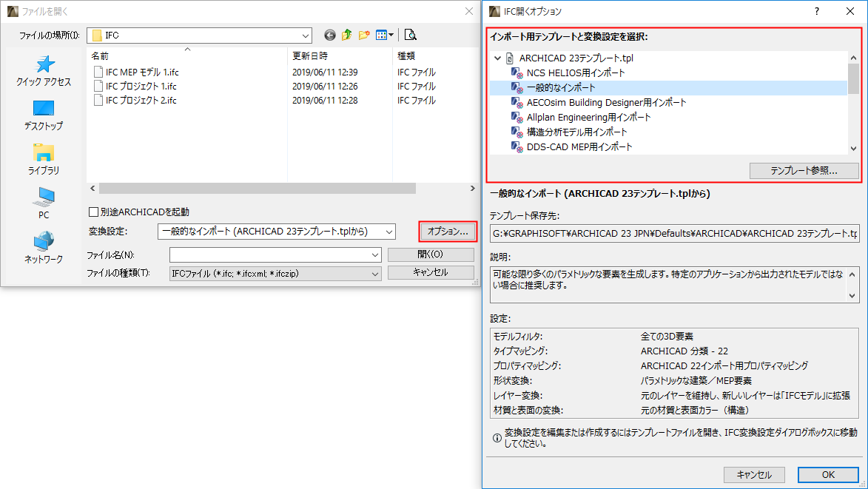Select file icon of IFC MEP モデル 1.ifc
Image resolution: width=868 pixels, height=489 pixels.
98,72
